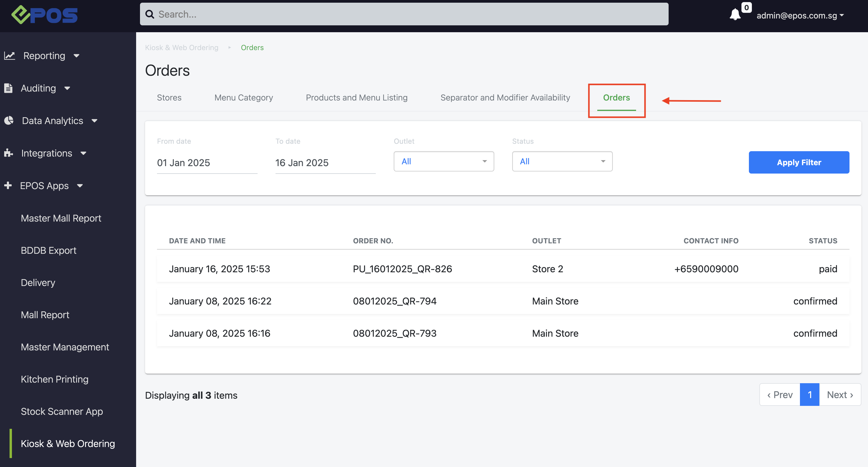Screen dimensions: 868x467
Task: Open Products and Menu Listing tab
Action: pos(356,97)
